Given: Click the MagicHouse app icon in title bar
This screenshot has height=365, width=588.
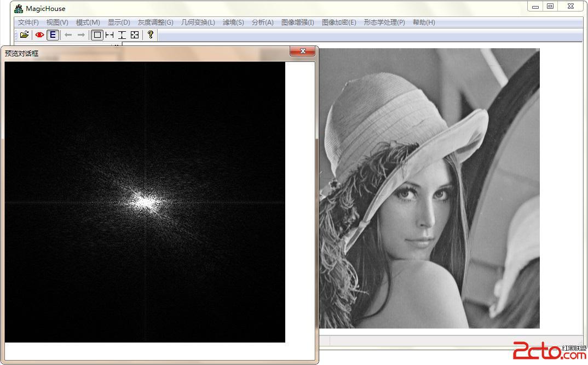Looking at the screenshot, I should (19, 8).
